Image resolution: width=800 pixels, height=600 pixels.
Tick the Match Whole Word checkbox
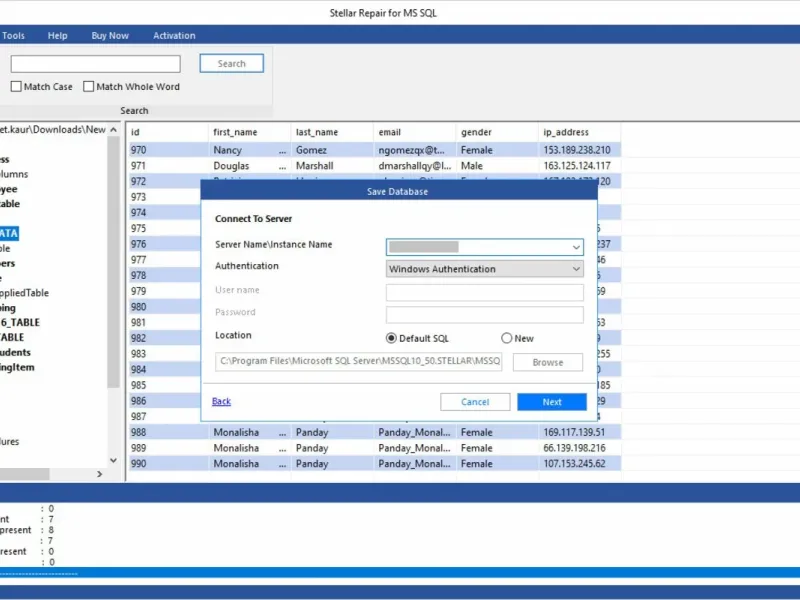[89, 87]
